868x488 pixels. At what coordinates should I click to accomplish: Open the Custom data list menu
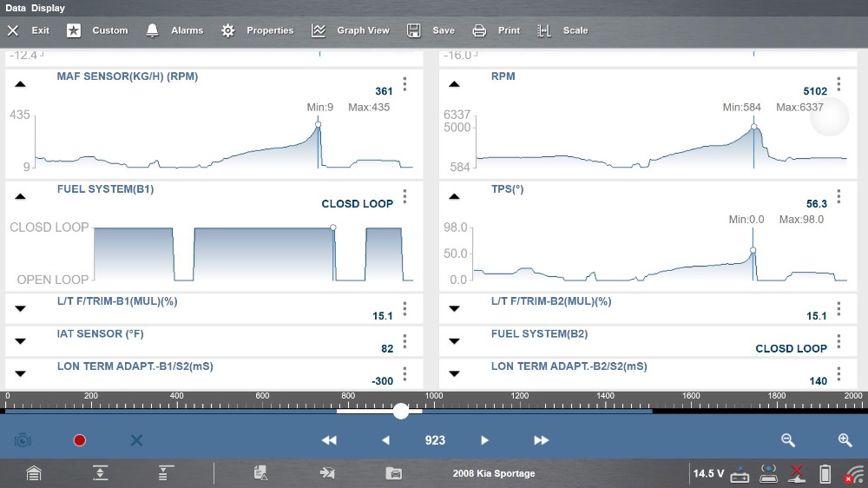tap(97, 30)
